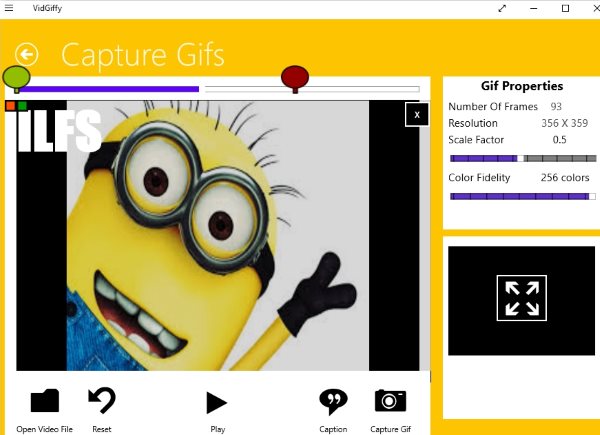Click the purple video progress bar

tap(108, 89)
